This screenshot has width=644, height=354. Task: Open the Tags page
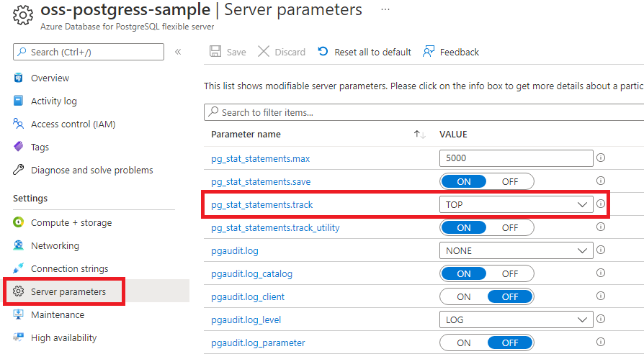40,147
